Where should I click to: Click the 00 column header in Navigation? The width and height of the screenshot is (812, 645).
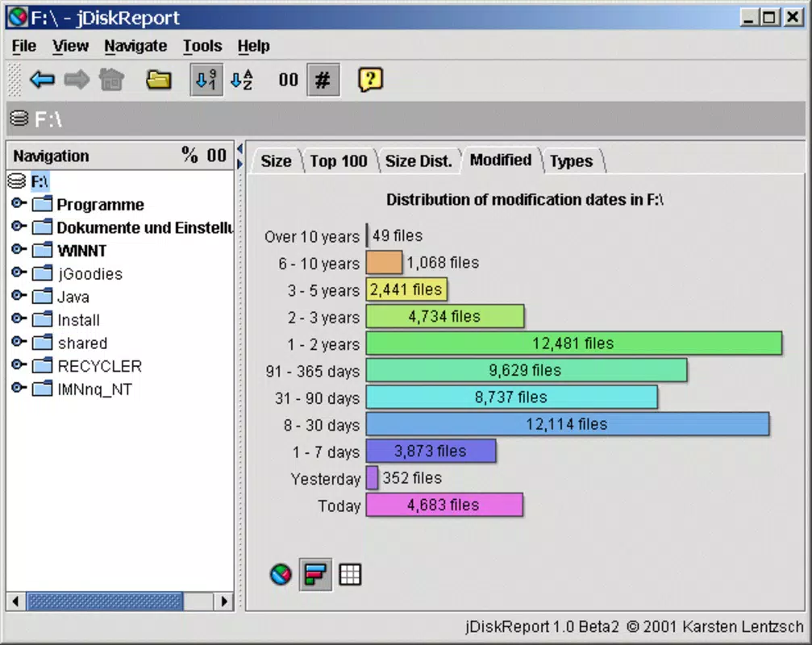[x=216, y=156]
